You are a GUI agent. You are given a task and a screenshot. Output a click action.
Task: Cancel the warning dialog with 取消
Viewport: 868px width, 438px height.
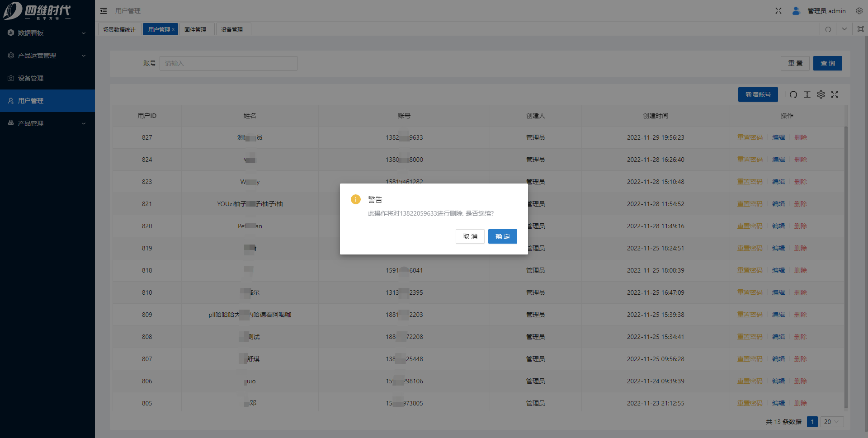coord(470,236)
